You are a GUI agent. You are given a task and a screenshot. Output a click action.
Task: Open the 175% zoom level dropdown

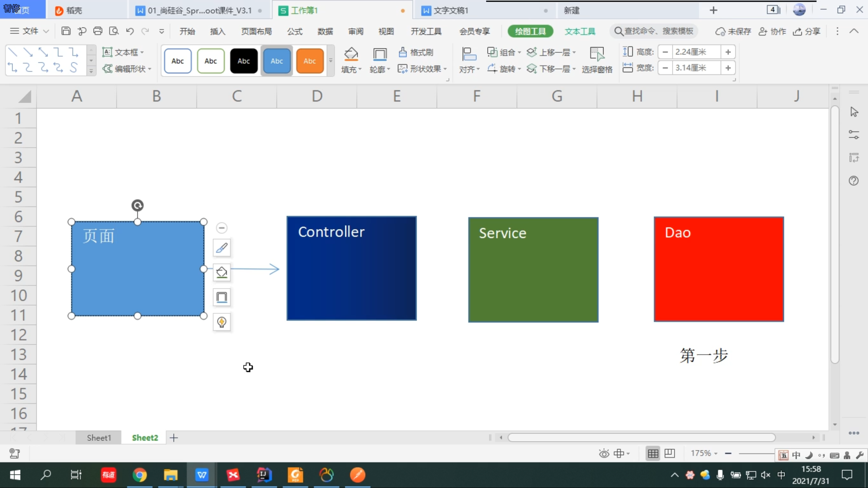(x=704, y=453)
